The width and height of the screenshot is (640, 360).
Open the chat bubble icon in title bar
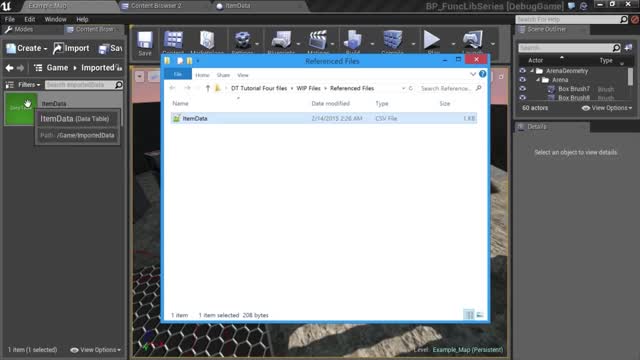[x=571, y=6]
